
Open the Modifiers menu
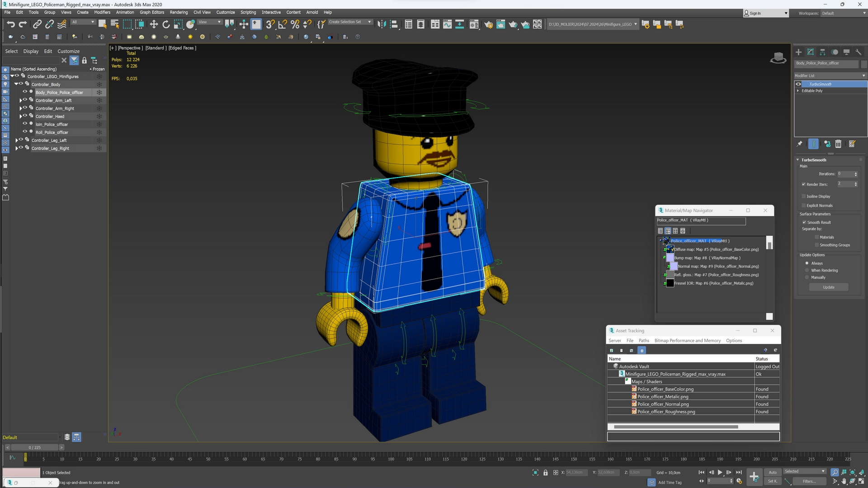(102, 12)
